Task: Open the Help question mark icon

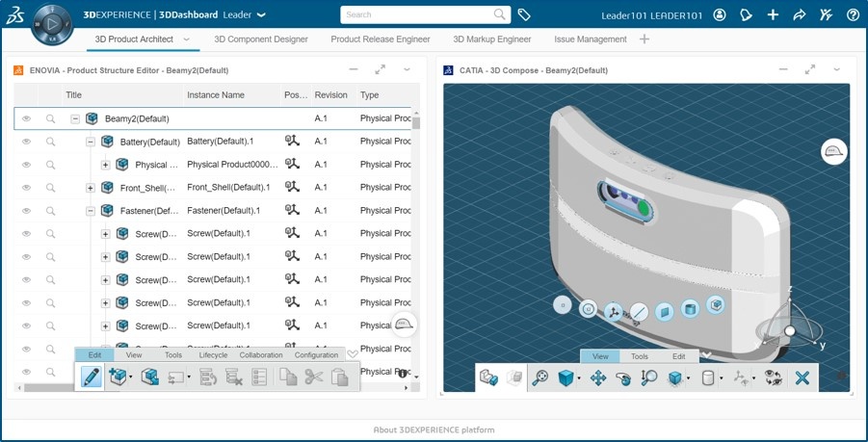Action: (853, 15)
